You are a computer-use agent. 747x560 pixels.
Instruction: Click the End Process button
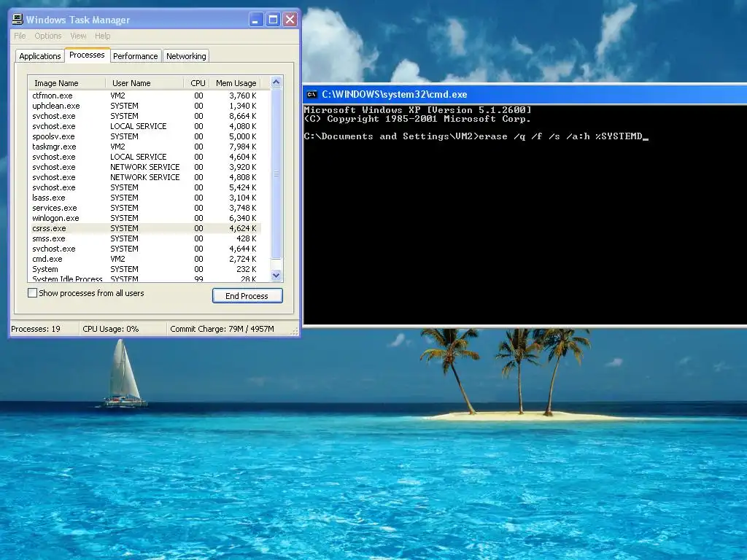point(247,296)
